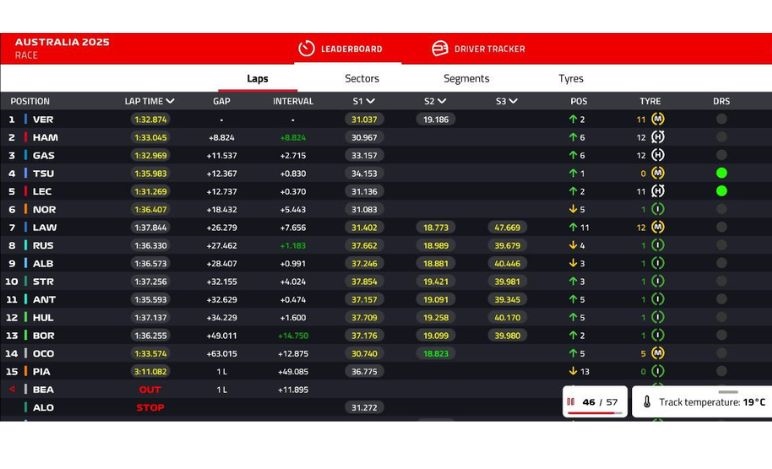Click LEC's lap time 1:31.269
This screenshot has width=772, height=469.
[151, 191]
